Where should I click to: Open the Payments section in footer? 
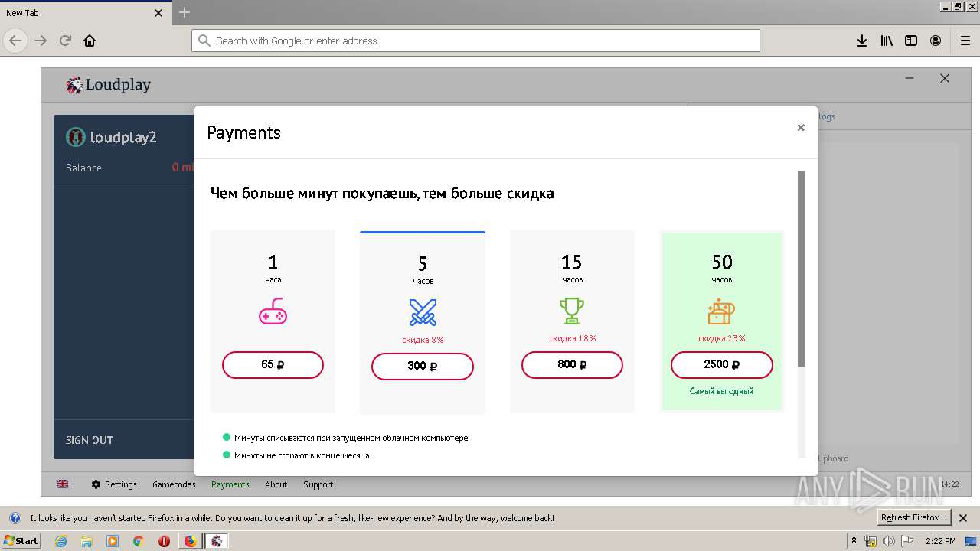pyautogui.click(x=230, y=484)
